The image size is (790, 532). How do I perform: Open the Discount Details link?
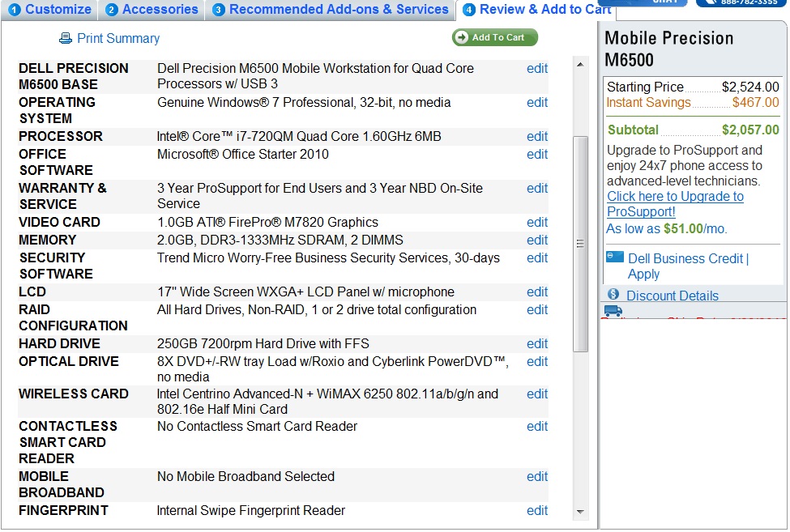coord(672,296)
